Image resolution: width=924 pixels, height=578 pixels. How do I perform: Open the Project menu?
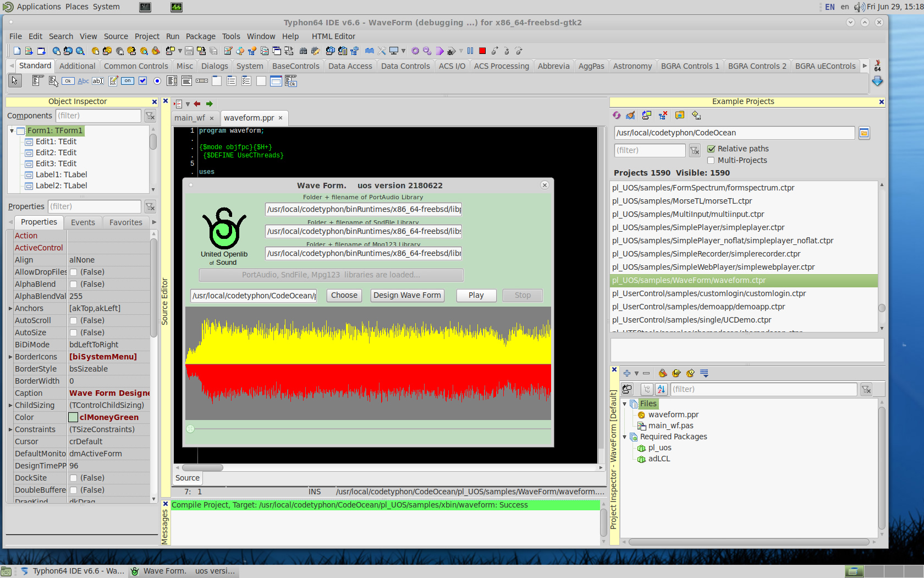pos(147,36)
